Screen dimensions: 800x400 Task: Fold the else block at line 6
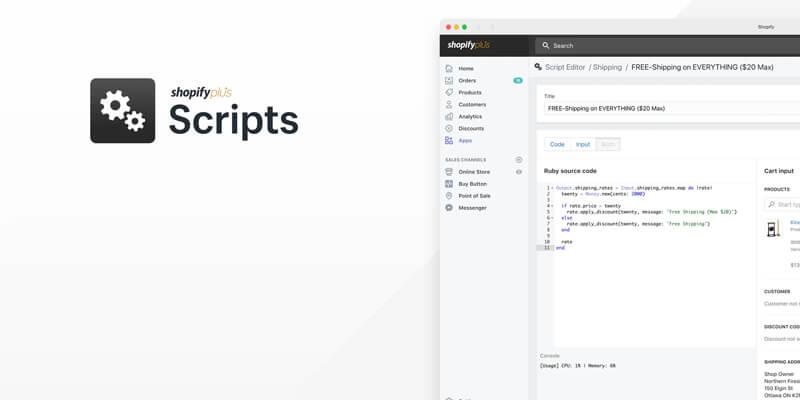coord(552,218)
